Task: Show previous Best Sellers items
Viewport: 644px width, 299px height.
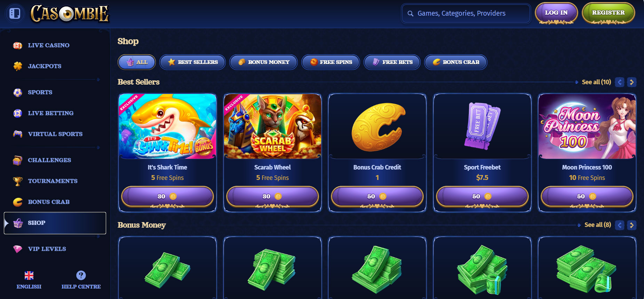Action: click(620, 82)
